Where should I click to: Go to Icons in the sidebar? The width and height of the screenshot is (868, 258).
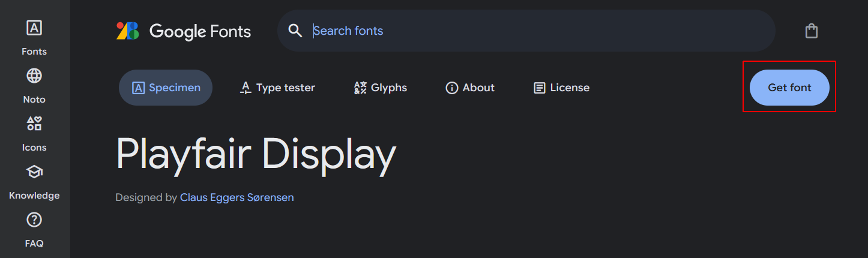coord(34,133)
